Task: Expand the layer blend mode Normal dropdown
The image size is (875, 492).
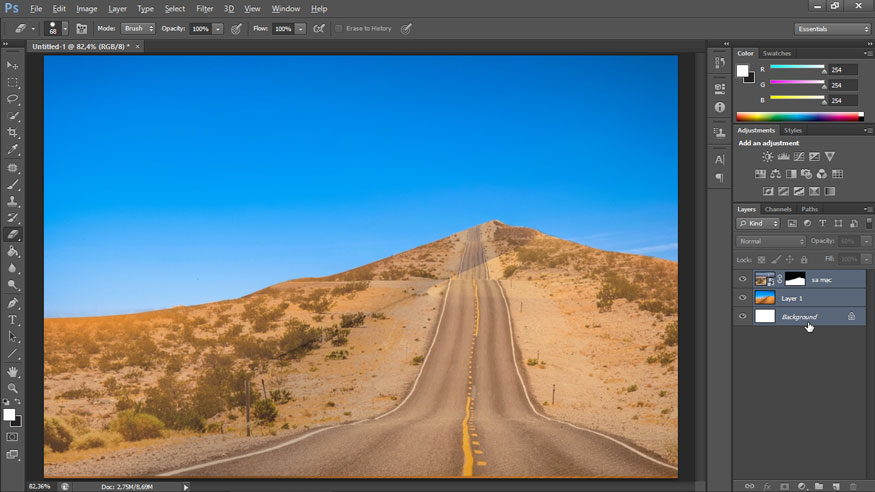Action: click(x=770, y=241)
